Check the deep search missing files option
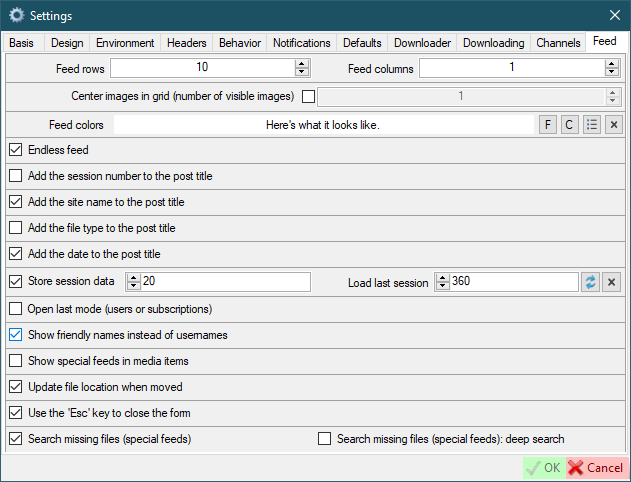Image resolution: width=631 pixels, height=482 pixels. click(324, 438)
